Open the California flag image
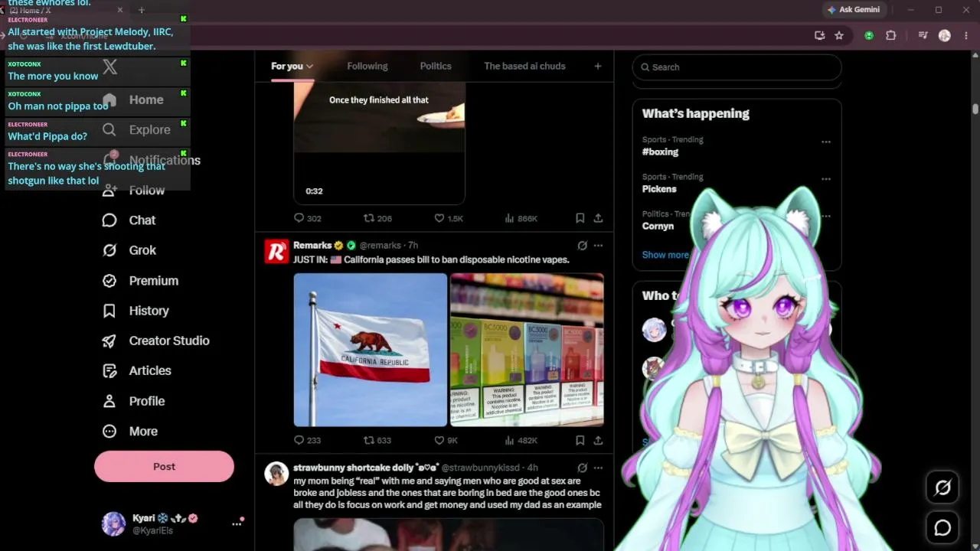Image resolution: width=980 pixels, height=551 pixels. (x=371, y=350)
